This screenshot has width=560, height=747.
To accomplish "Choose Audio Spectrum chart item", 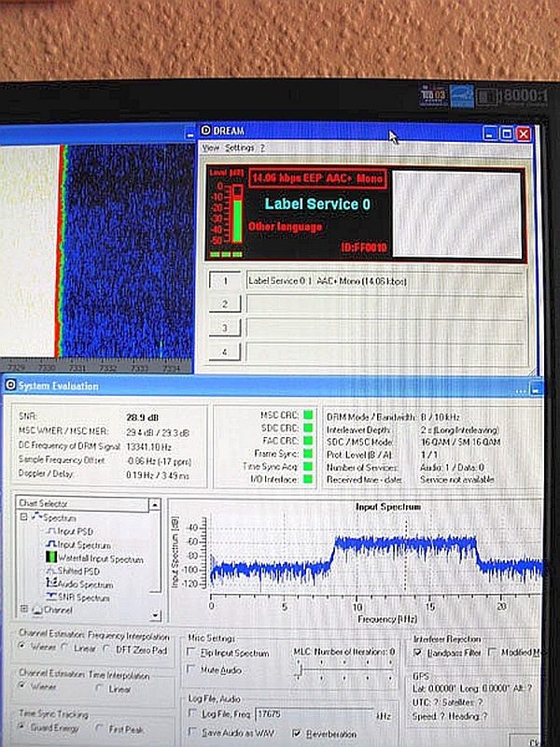I will (84, 585).
